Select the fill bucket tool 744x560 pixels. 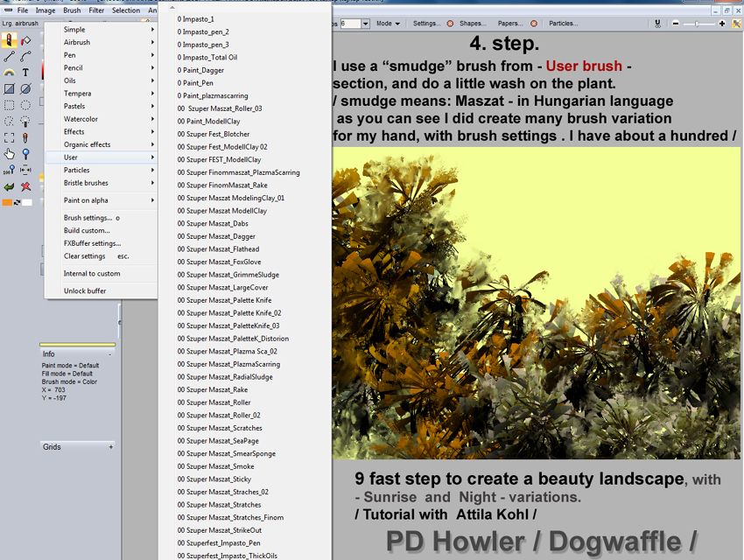click(x=26, y=41)
